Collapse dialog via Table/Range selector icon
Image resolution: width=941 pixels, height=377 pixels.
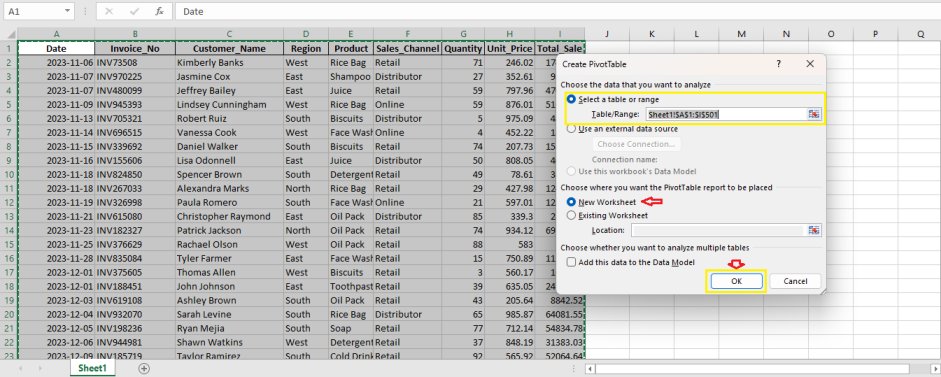(x=814, y=114)
